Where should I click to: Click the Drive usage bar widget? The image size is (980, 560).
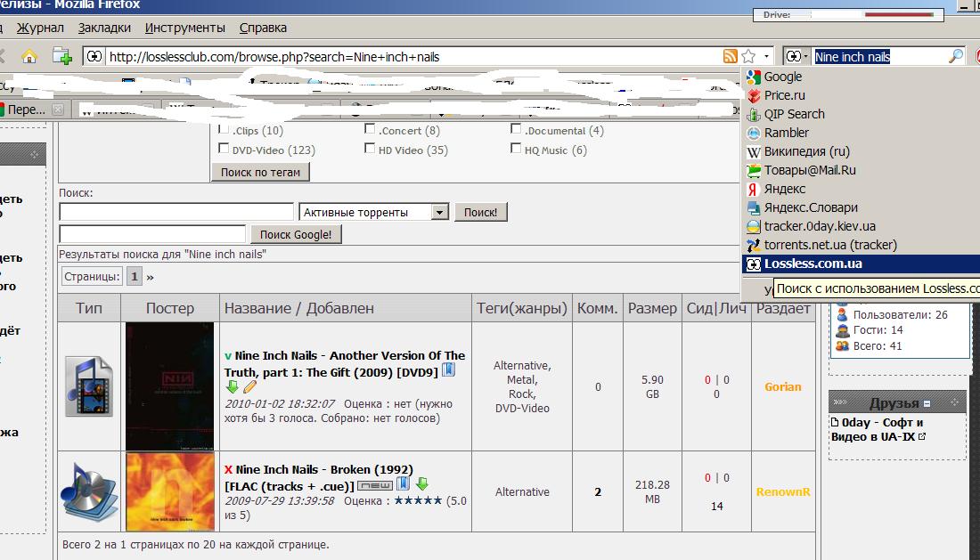tap(848, 14)
